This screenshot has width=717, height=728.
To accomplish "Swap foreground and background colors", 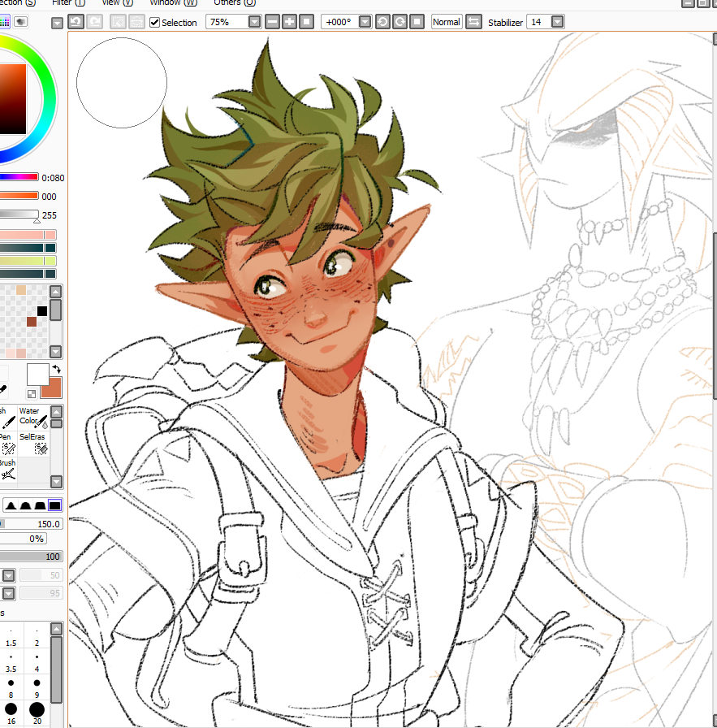I will pos(56,370).
